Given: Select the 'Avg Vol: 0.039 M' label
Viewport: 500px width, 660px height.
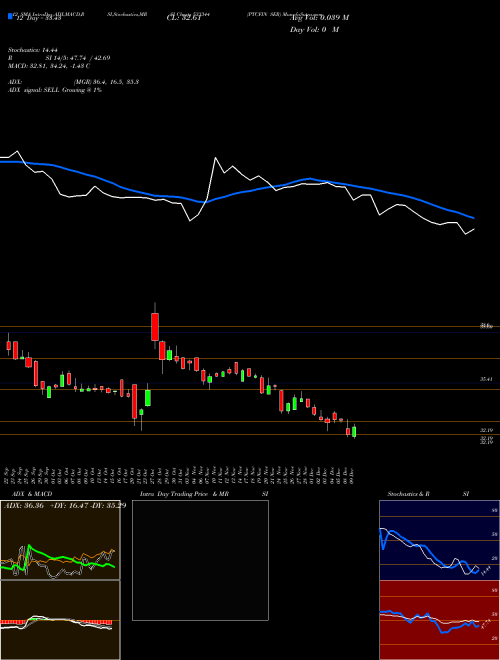Looking at the screenshot, I should coord(319,18).
